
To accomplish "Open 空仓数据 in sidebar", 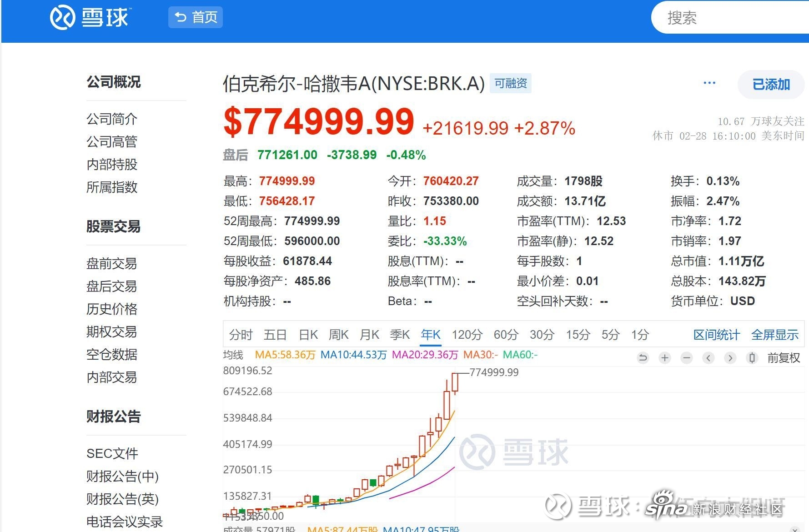I will pyautogui.click(x=112, y=354).
